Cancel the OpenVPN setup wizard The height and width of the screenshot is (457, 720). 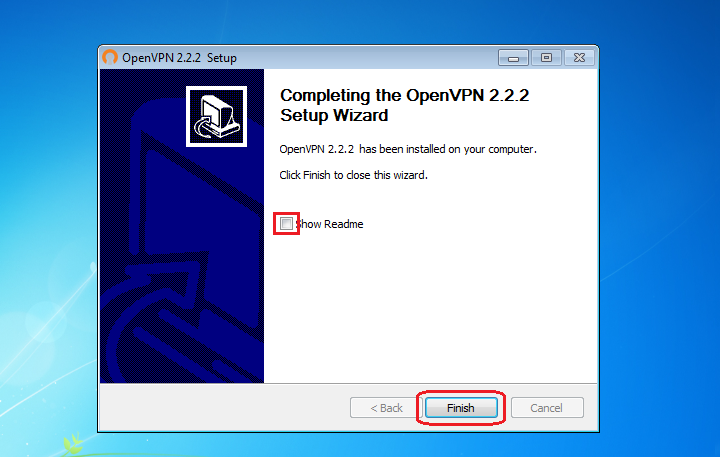point(547,408)
